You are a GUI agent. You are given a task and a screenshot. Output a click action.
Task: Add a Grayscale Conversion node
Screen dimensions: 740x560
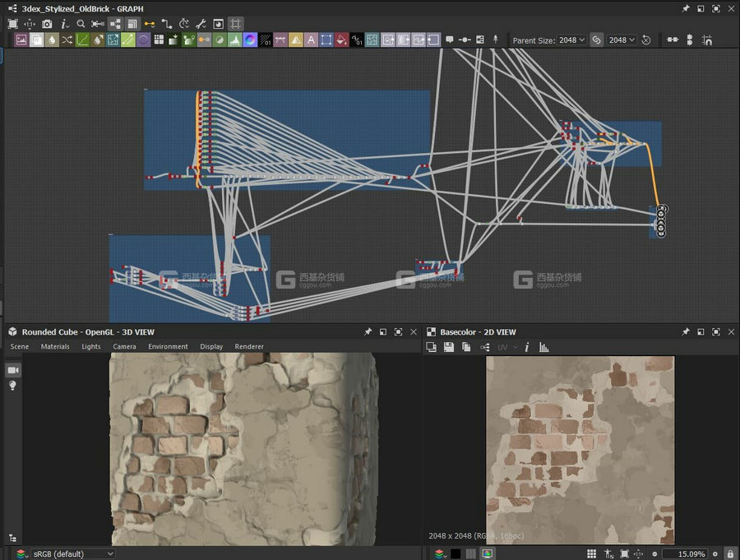(204, 40)
